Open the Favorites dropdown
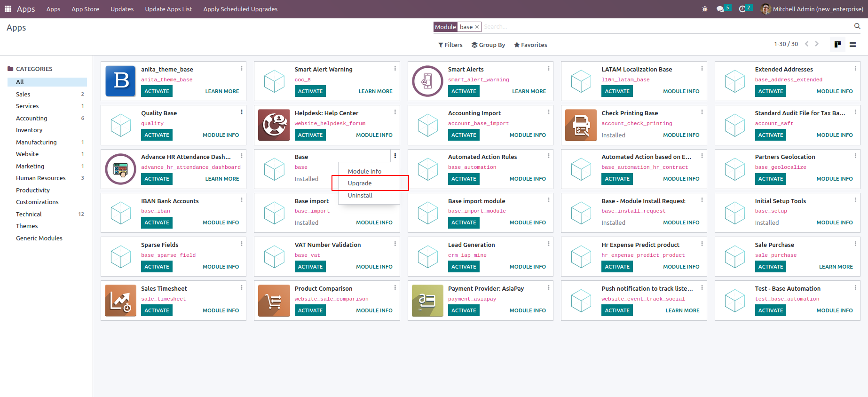This screenshot has width=868, height=397. click(x=530, y=45)
